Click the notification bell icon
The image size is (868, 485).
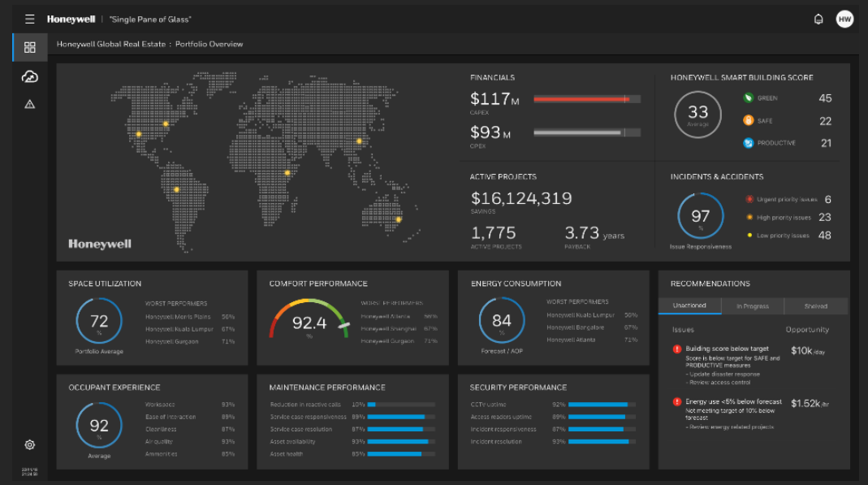818,19
